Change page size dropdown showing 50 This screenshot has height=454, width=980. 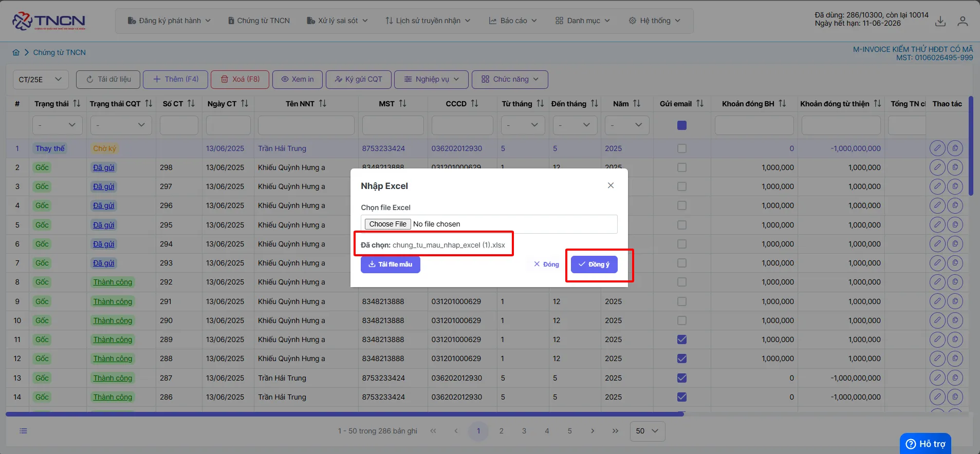[648, 431]
